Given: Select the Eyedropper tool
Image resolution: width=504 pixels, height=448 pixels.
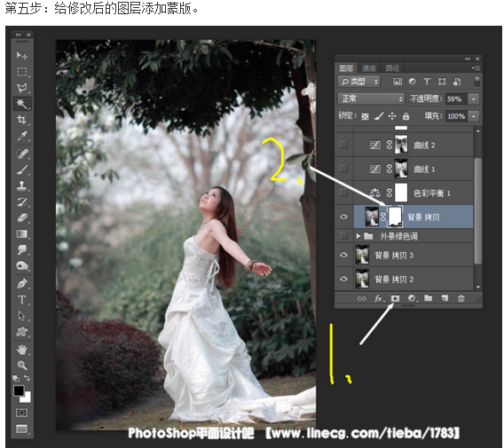Looking at the screenshot, I should pyautogui.click(x=22, y=136).
